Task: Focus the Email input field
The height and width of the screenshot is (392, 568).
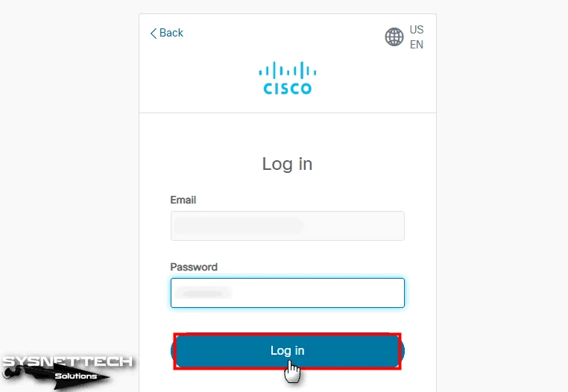Action: (287, 226)
